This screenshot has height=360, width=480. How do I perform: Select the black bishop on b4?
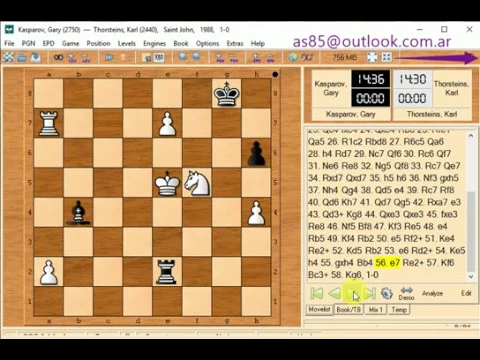(78, 212)
